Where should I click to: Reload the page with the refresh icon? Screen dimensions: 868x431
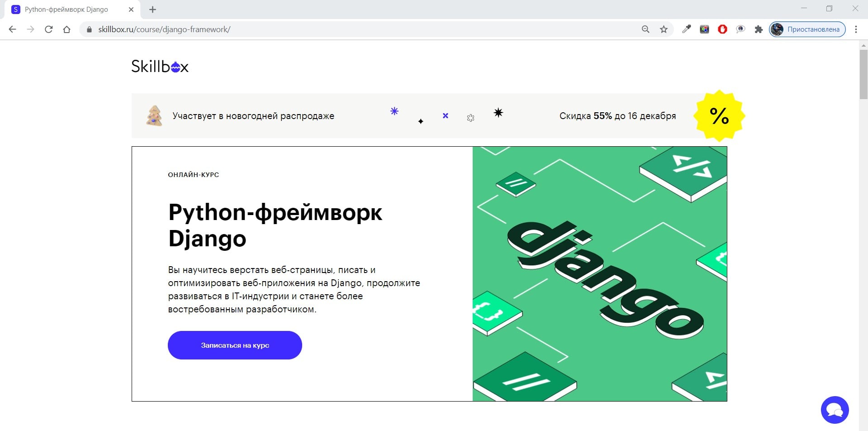point(48,29)
